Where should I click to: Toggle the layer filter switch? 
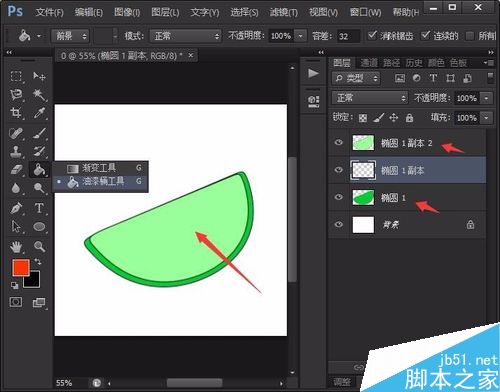pos(490,78)
